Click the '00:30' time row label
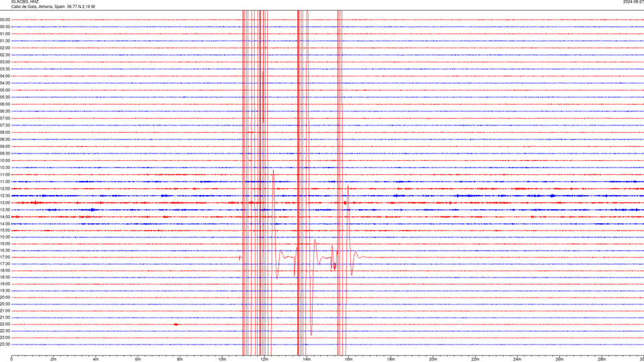This screenshot has height=362, width=644. click(5, 27)
